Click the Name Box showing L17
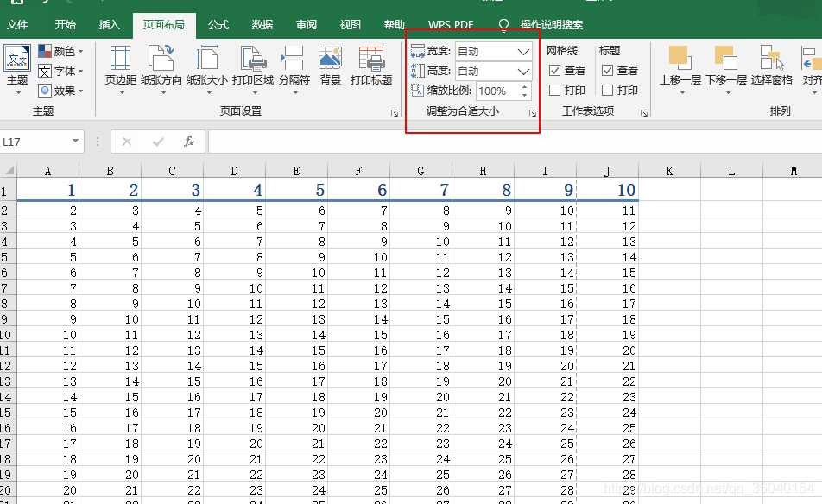822x504 pixels. click(x=35, y=142)
